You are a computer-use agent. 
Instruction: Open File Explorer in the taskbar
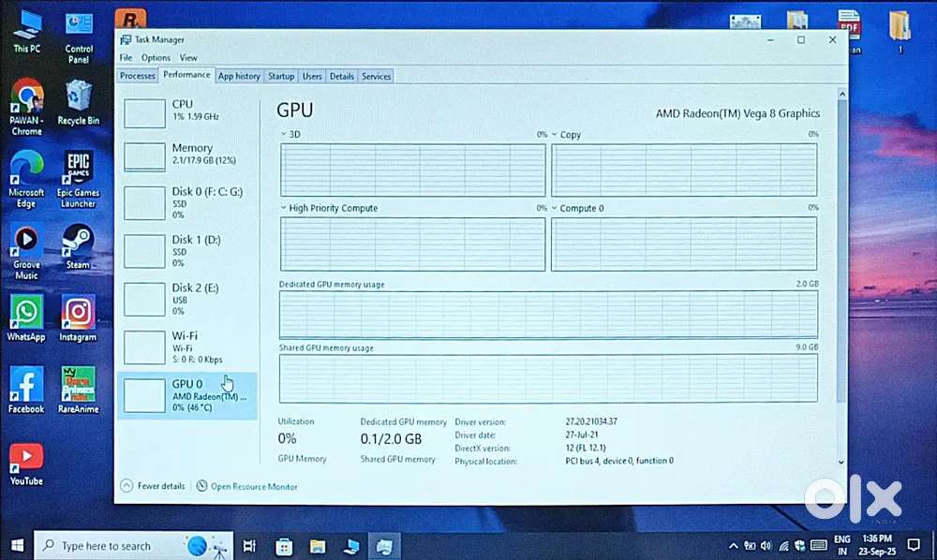(x=318, y=546)
